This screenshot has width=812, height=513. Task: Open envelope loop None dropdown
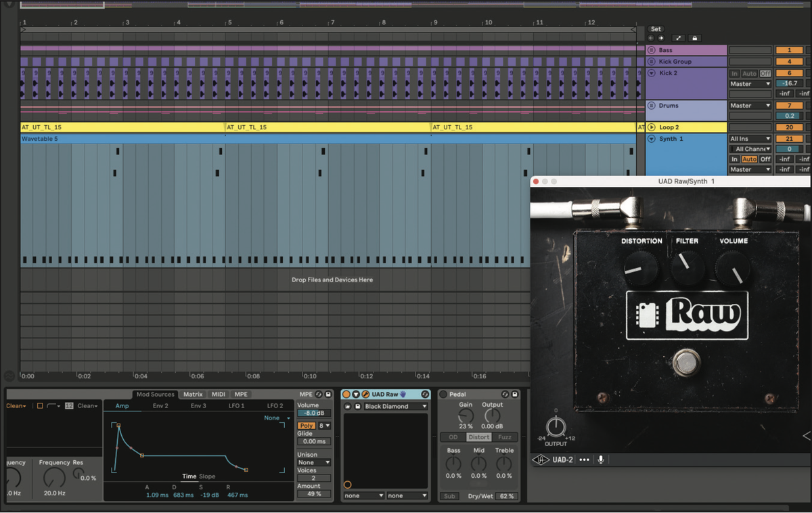click(277, 418)
